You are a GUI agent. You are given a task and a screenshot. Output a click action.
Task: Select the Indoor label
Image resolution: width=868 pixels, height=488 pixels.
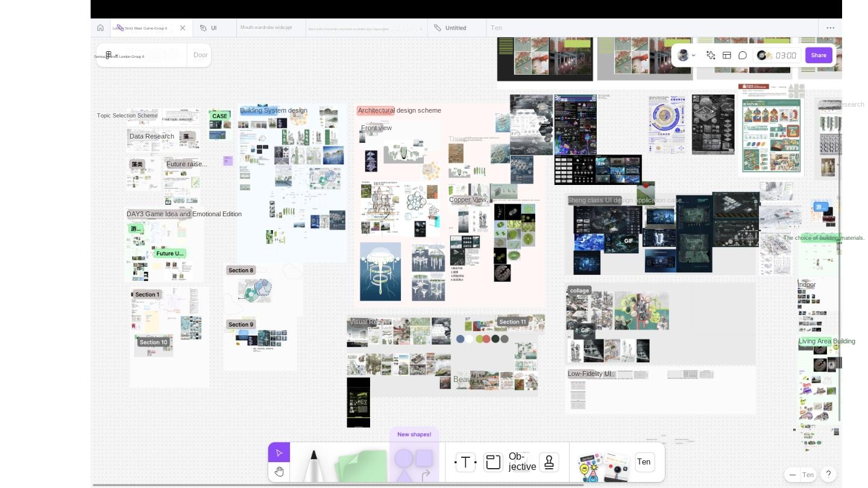pos(807,284)
